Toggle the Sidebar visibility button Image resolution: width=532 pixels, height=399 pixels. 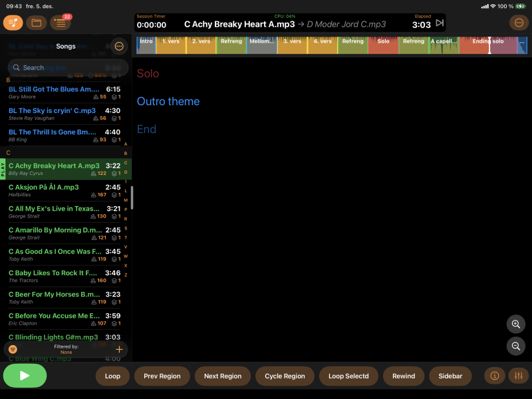tap(450, 376)
